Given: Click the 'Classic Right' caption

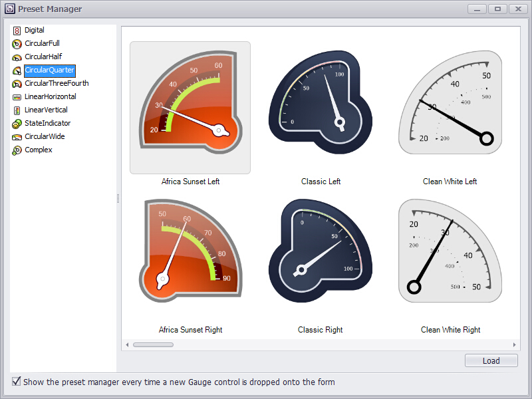Looking at the screenshot, I should coord(321,330).
